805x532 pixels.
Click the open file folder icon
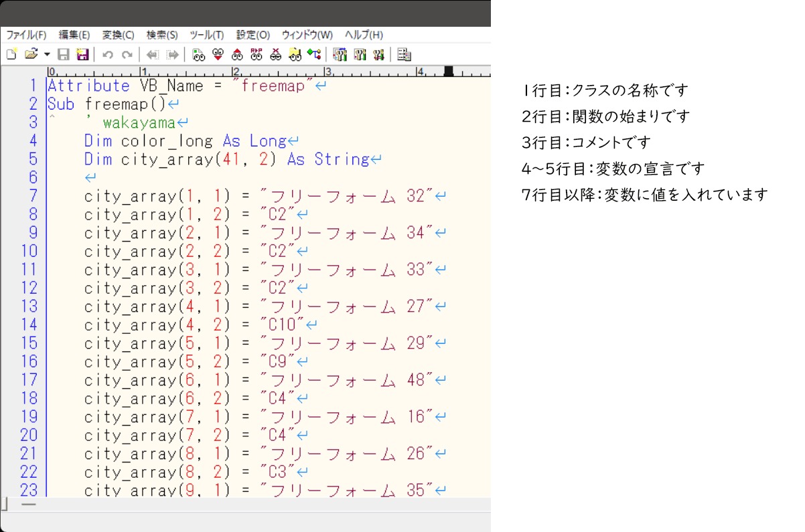(x=31, y=54)
